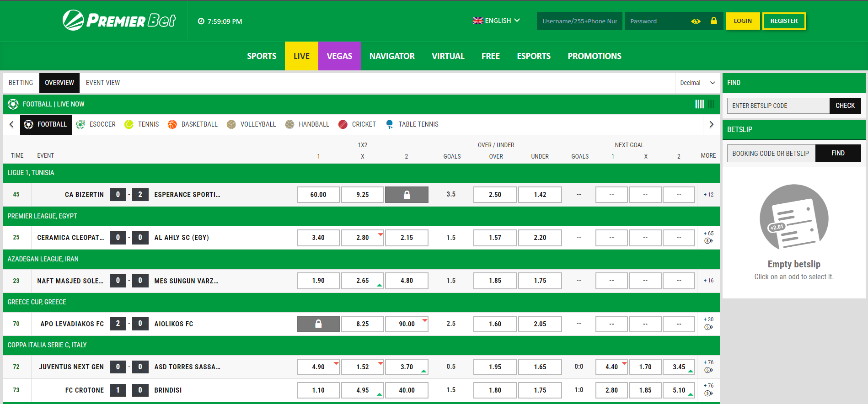Select the HANDBALL sport filter
This screenshot has width=868, height=404.
[x=307, y=124]
